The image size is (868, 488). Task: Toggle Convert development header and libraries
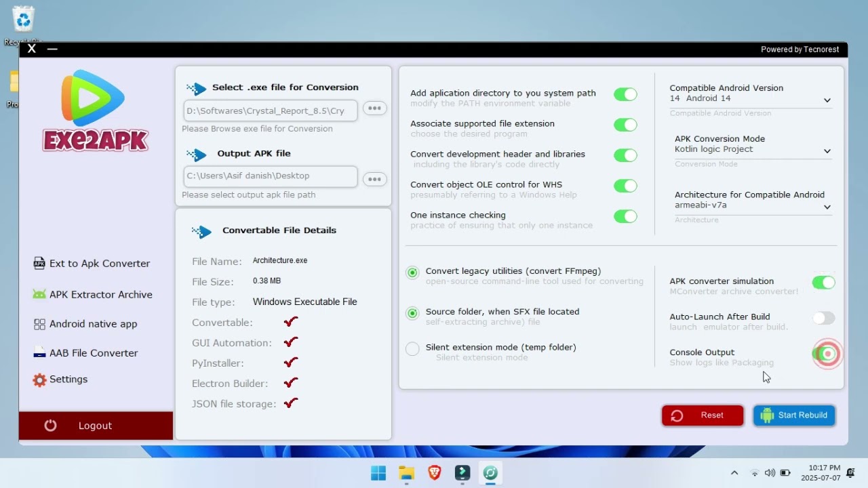tap(625, 155)
